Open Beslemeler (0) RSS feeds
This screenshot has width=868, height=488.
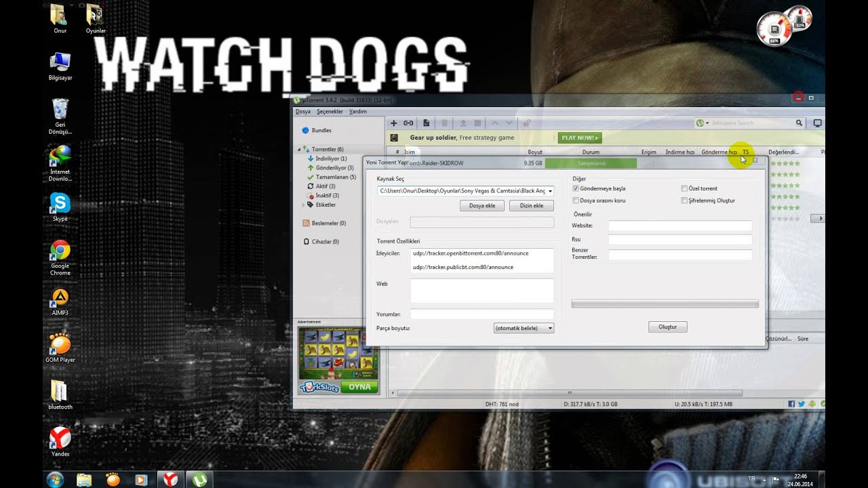(323, 223)
